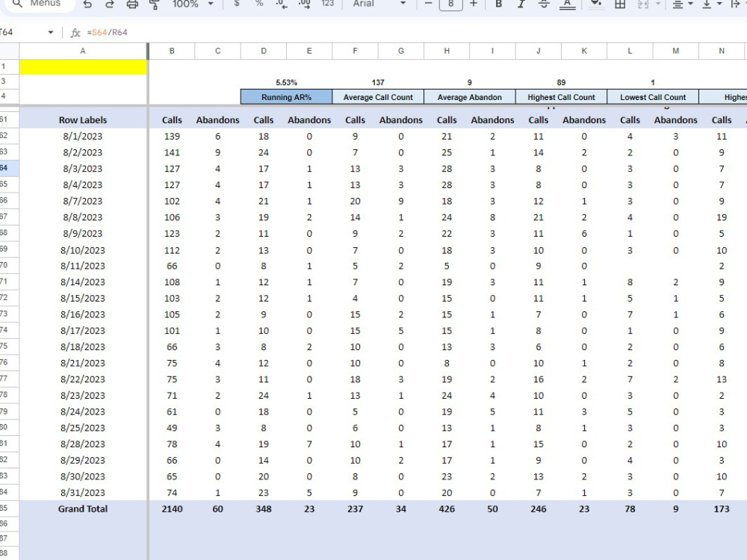Click Increase decimal places icon
The height and width of the screenshot is (560, 747).
pyautogui.click(x=304, y=4)
